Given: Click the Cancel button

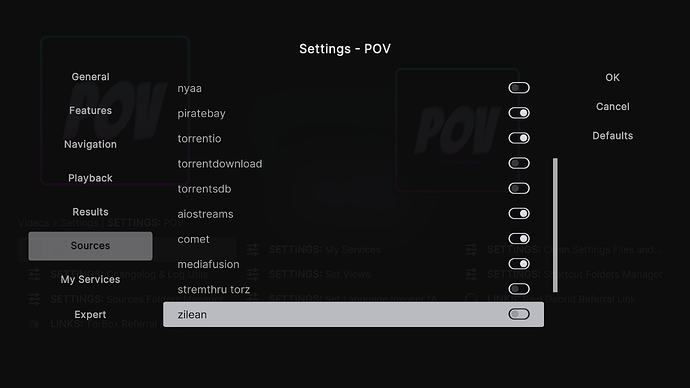Looking at the screenshot, I should coord(612,106).
